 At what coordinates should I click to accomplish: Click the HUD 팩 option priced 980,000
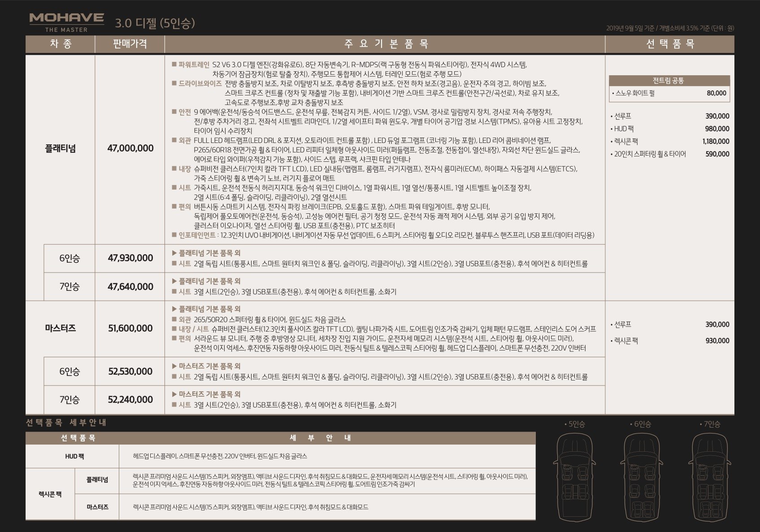pos(624,129)
